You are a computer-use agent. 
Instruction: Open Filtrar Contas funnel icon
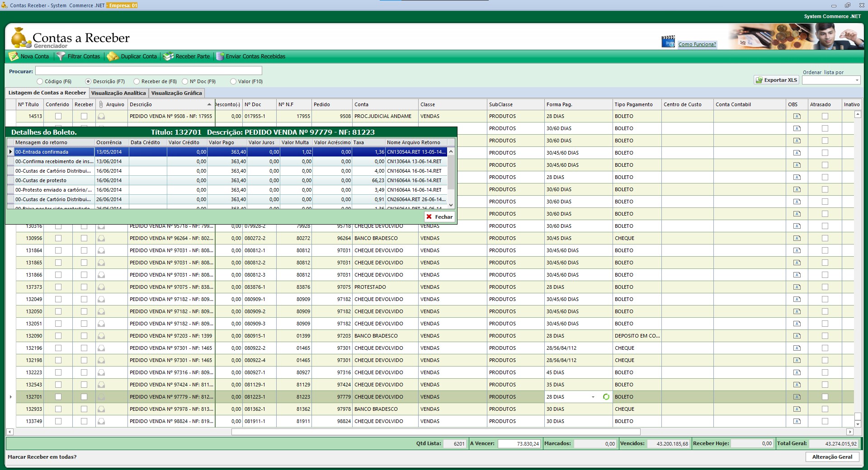61,56
